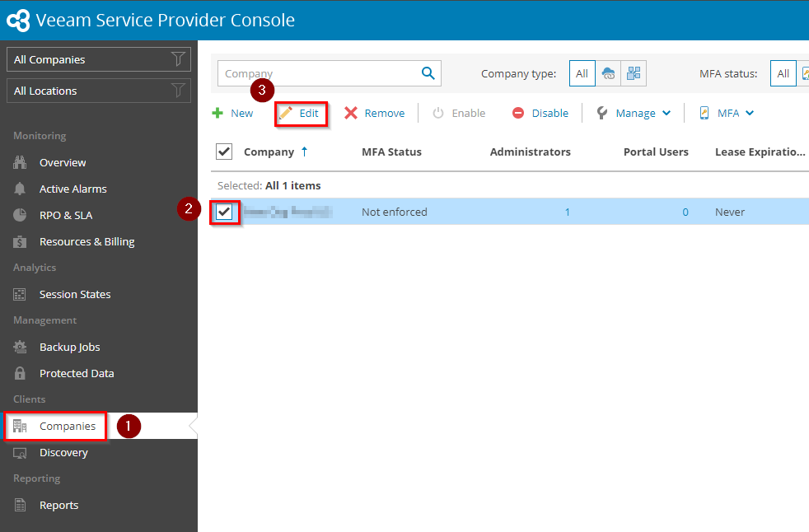Click the pencil icon on Edit
The width and height of the screenshot is (809, 532).
285,113
